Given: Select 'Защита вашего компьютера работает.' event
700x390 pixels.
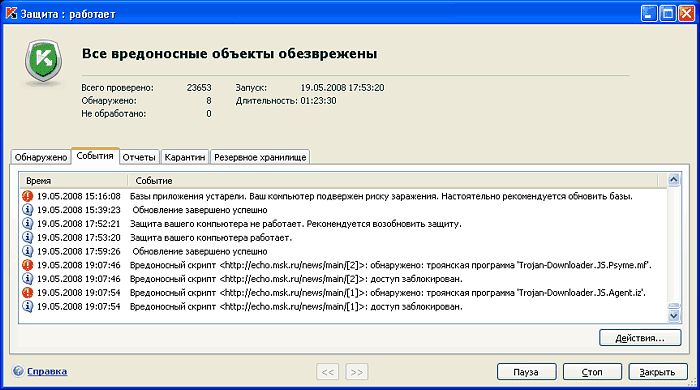Looking at the screenshot, I should (x=211, y=237).
